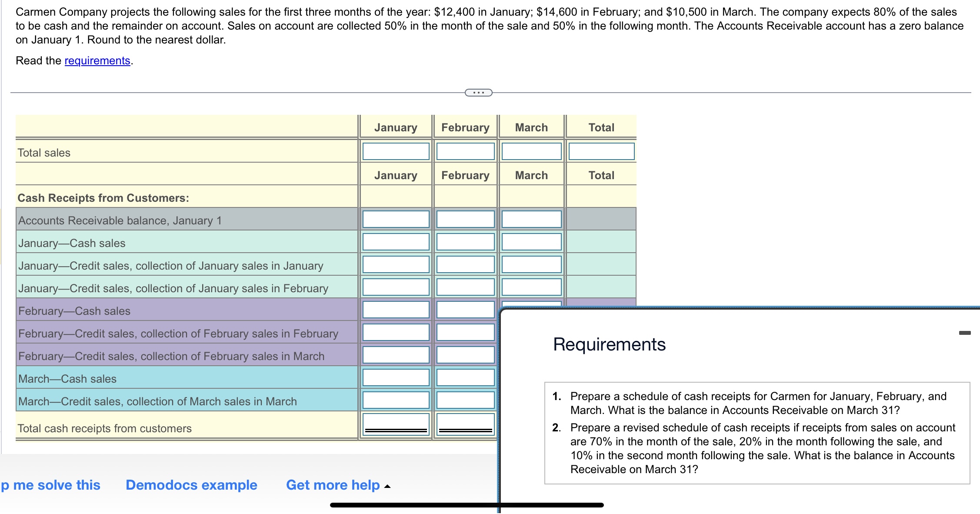
Task: Click Accounts Receivable balance January field
Action: tap(396, 219)
